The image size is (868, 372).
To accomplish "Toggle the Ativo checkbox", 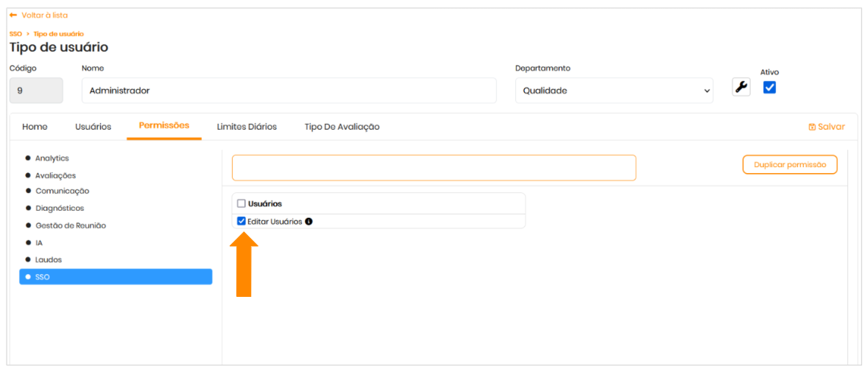I will (x=769, y=88).
